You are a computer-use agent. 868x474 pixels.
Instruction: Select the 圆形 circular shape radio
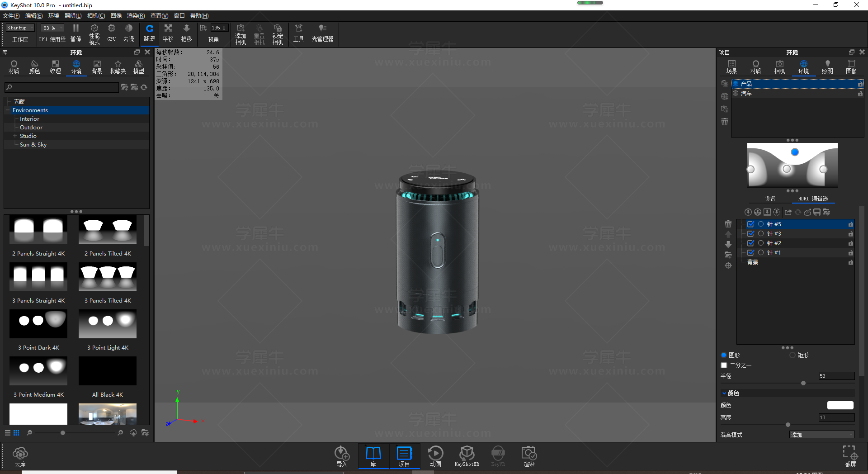(x=724, y=355)
